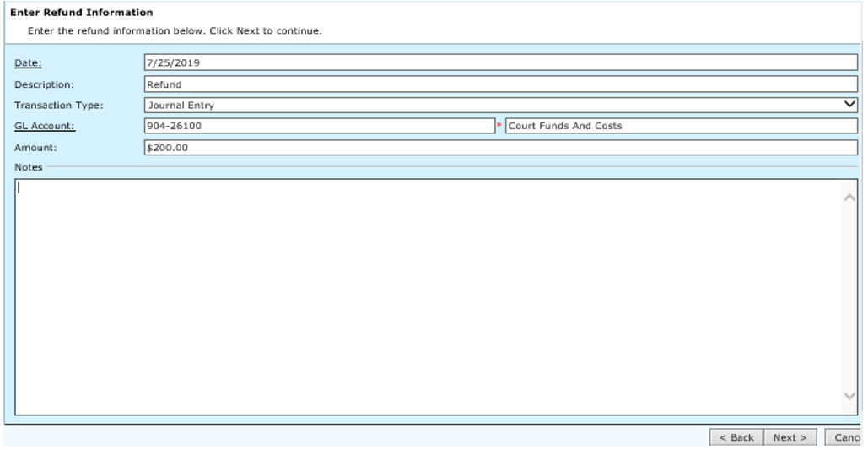This screenshot has height=450, width=868.
Task: Click the Enter Refund Information heading
Action: (81, 13)
